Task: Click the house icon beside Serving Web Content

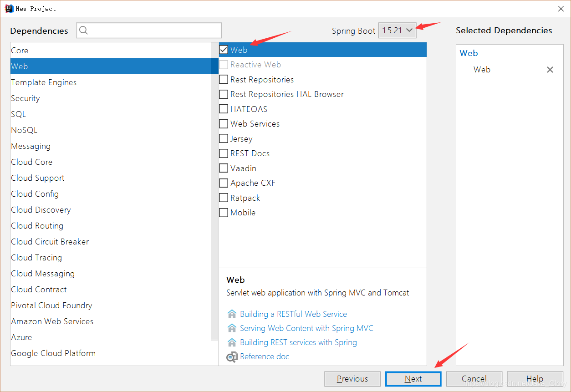Action: 232,328
